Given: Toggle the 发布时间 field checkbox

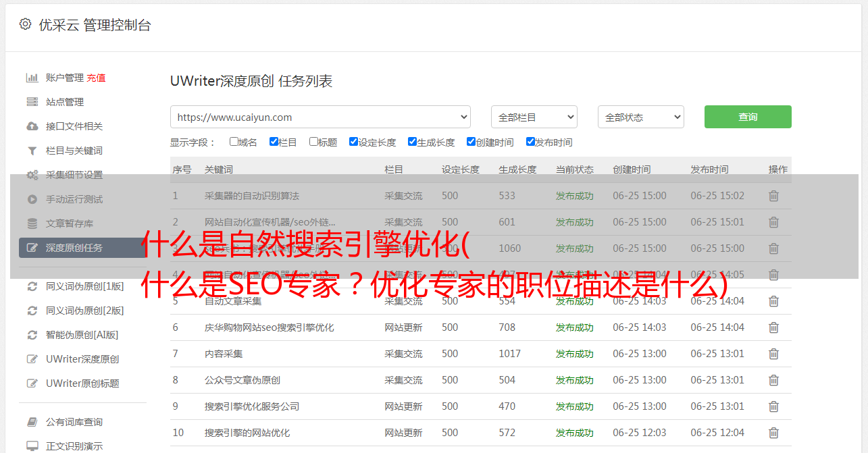Looking at the screenshot, I should click(x=530, y=142).
